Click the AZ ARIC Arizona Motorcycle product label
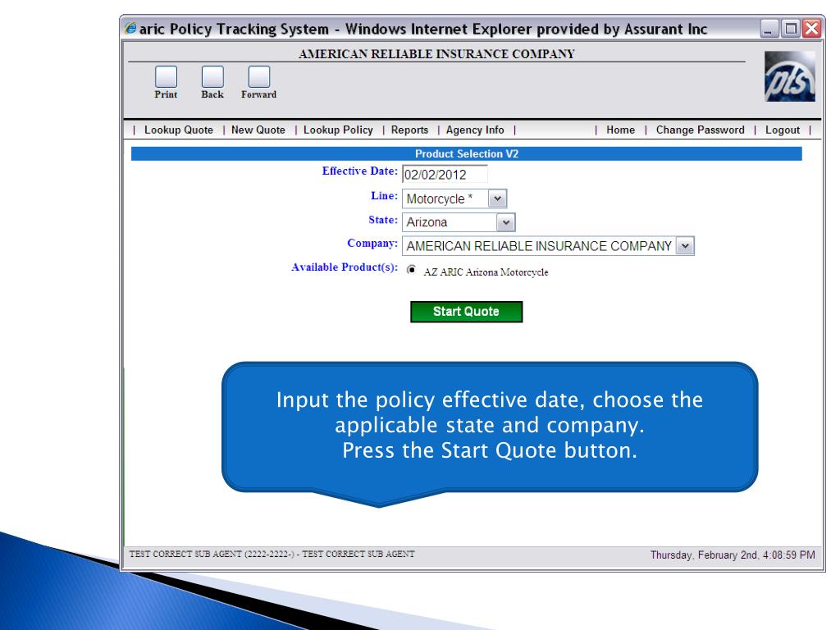 pos(486,272)
